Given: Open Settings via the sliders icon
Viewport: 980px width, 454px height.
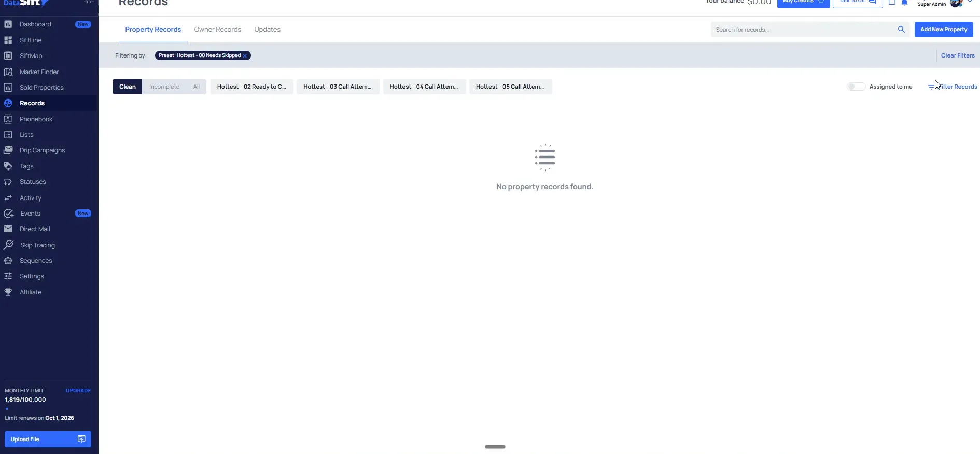Looking at the screenshot, I should click(x=8, y=276).
